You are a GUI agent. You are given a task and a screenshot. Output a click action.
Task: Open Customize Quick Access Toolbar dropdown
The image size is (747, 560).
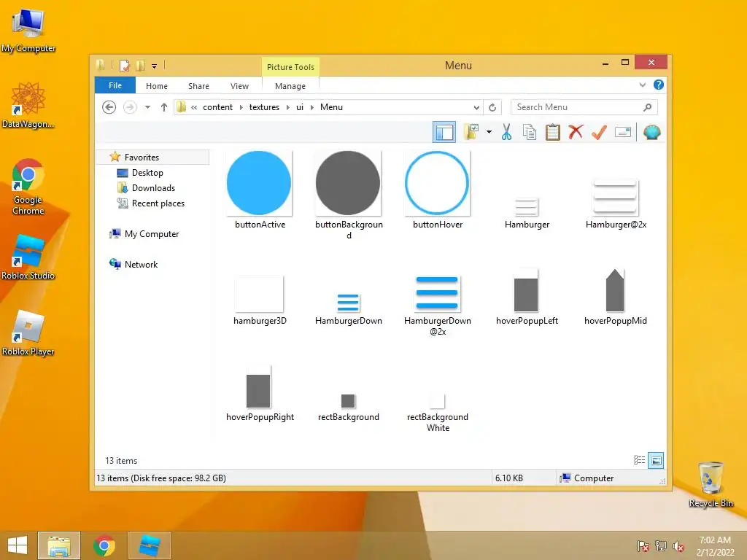[x=155, y=66]
